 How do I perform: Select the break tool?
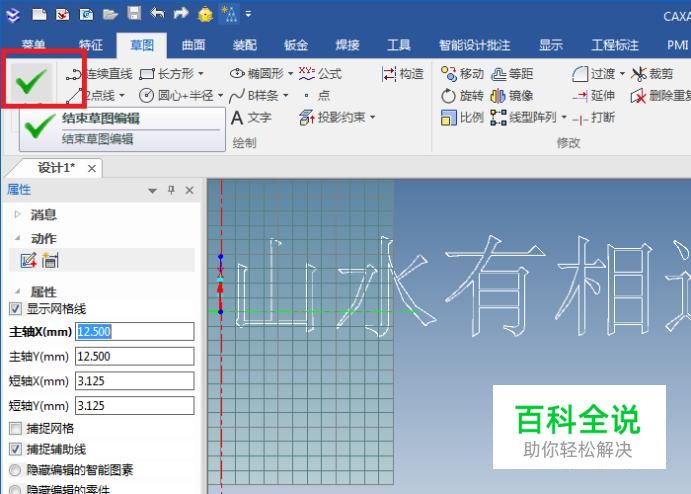594,118
